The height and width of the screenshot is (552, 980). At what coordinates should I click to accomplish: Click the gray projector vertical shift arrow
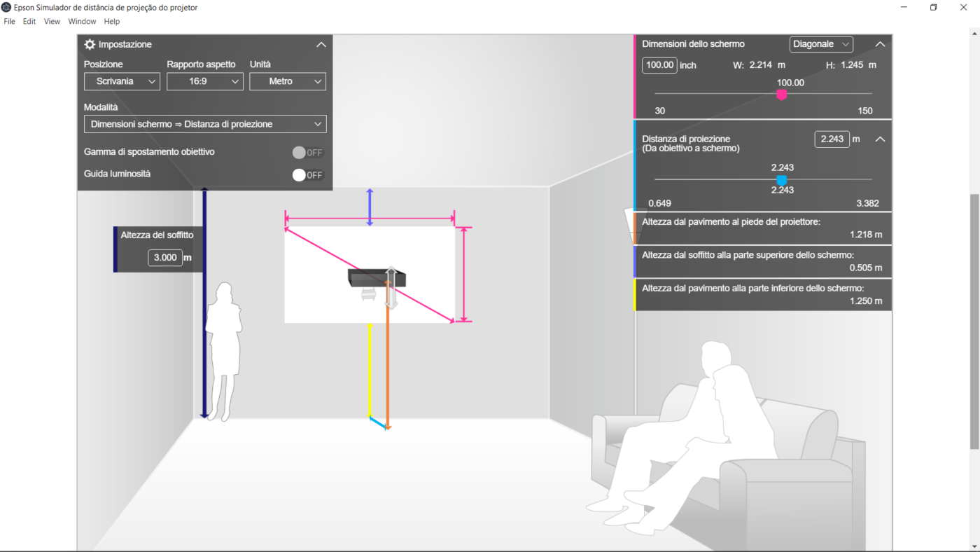click(392, 288)
